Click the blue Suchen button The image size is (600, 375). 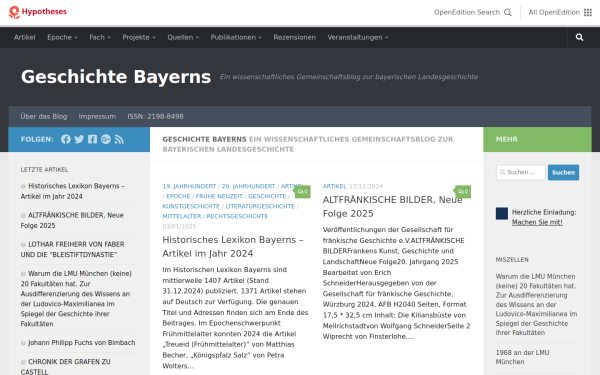(563, 172)
